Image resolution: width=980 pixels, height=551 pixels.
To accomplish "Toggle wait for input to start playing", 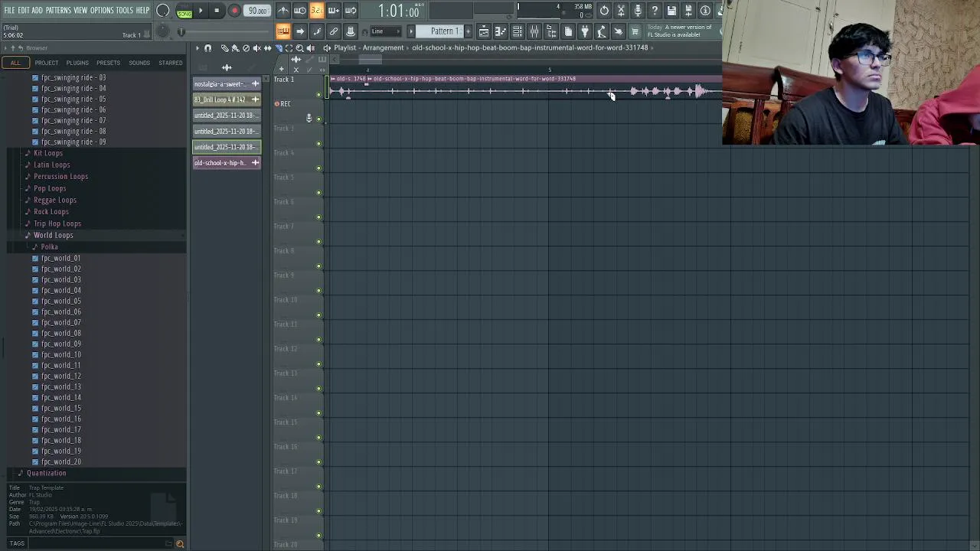I will point(300,11).
